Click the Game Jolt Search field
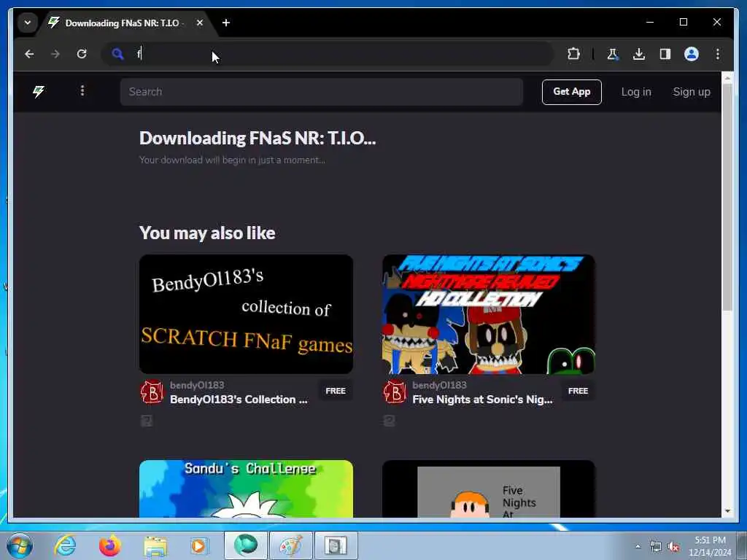747x560 pixels. (x=322, y=92)
